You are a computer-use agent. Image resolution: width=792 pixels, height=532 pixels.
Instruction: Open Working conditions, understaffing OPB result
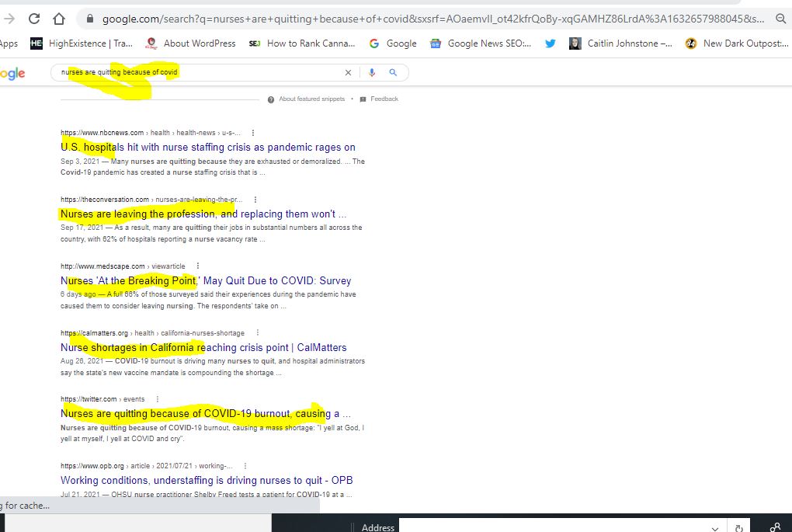click(x=207, y=480)
